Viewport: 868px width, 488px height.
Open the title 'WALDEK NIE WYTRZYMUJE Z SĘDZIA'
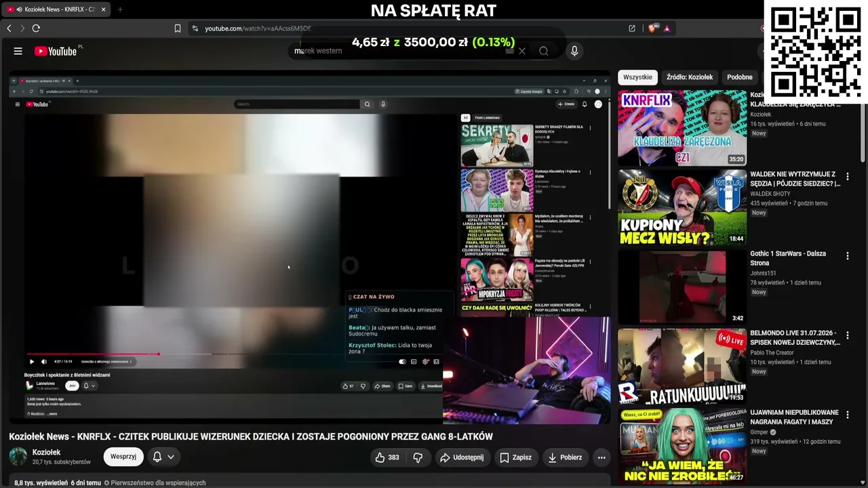click(795, 179)
